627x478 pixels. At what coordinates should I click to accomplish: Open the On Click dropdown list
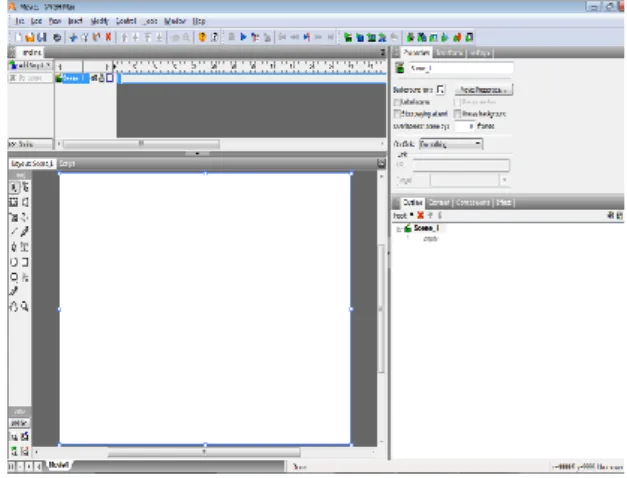pyautogui.click(x=451, y=144)
